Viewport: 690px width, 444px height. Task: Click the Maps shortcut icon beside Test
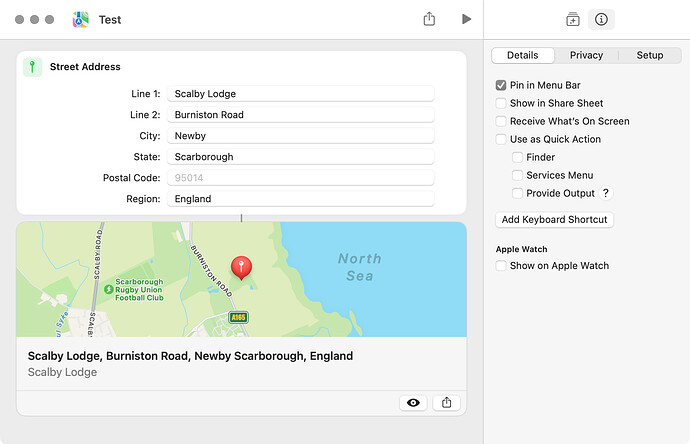(x=81, y=19)
